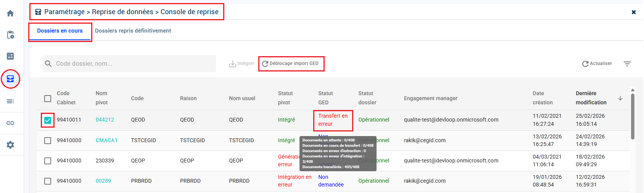
Task: Open the calculator sidebar icon
Action: point(10,56)
